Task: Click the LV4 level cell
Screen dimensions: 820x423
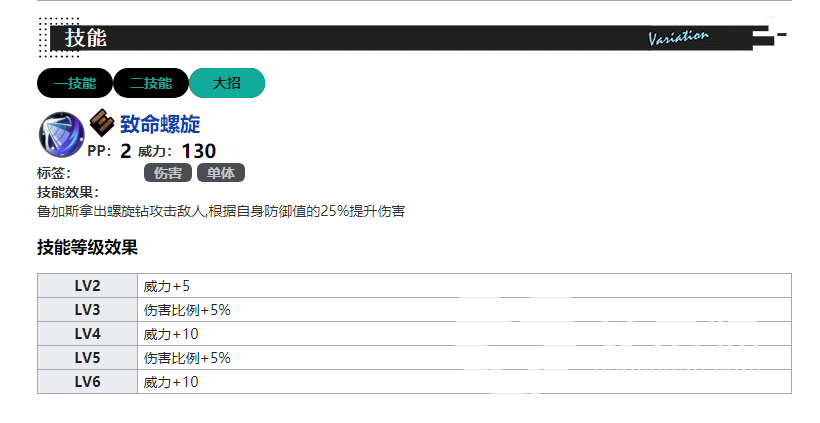Action: pyautogui.click(x=88, y=334)
